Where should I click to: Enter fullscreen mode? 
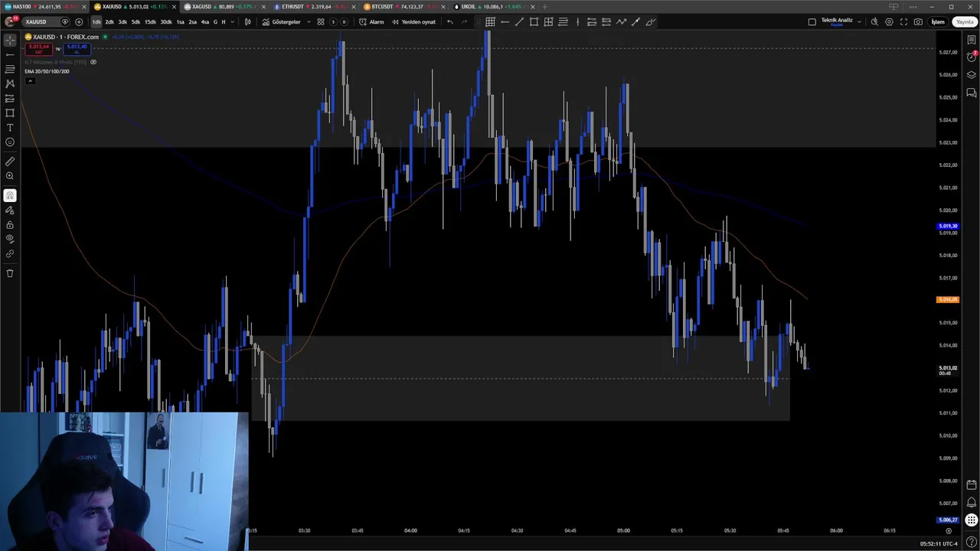903,22
